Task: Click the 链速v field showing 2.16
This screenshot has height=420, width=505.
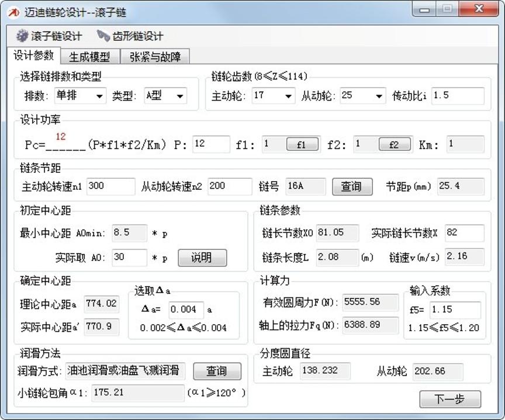Action: (x=464, y=256)
